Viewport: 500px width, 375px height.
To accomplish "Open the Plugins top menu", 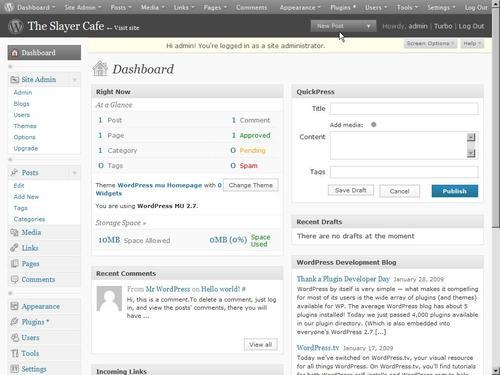I will click(x=343, y=7).
